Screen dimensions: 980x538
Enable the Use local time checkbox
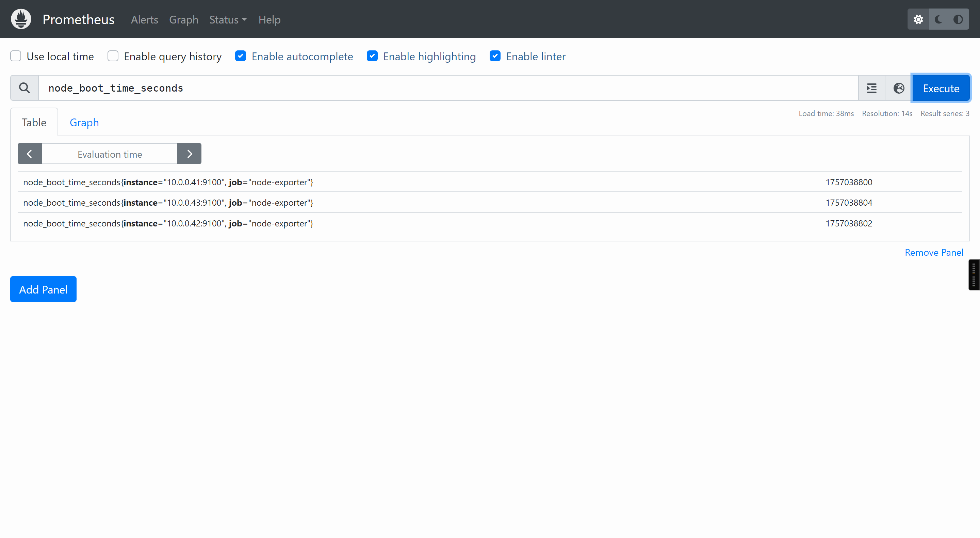click(x=16, y=56)
